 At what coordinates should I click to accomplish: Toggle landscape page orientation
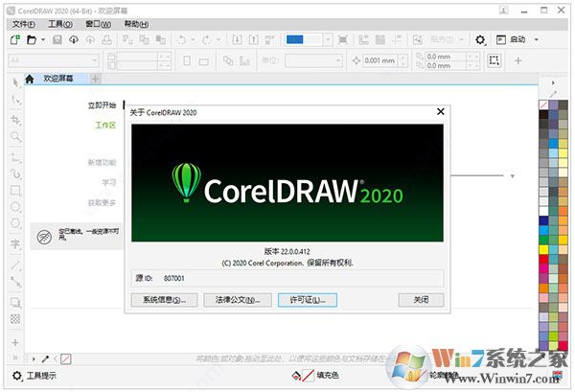pos(203,61)
